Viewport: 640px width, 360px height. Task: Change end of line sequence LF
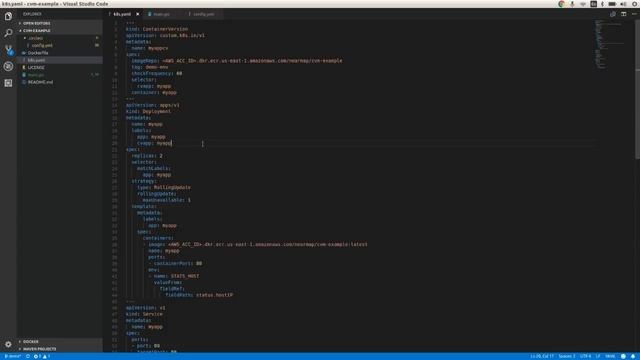click(x=598, y=356)
